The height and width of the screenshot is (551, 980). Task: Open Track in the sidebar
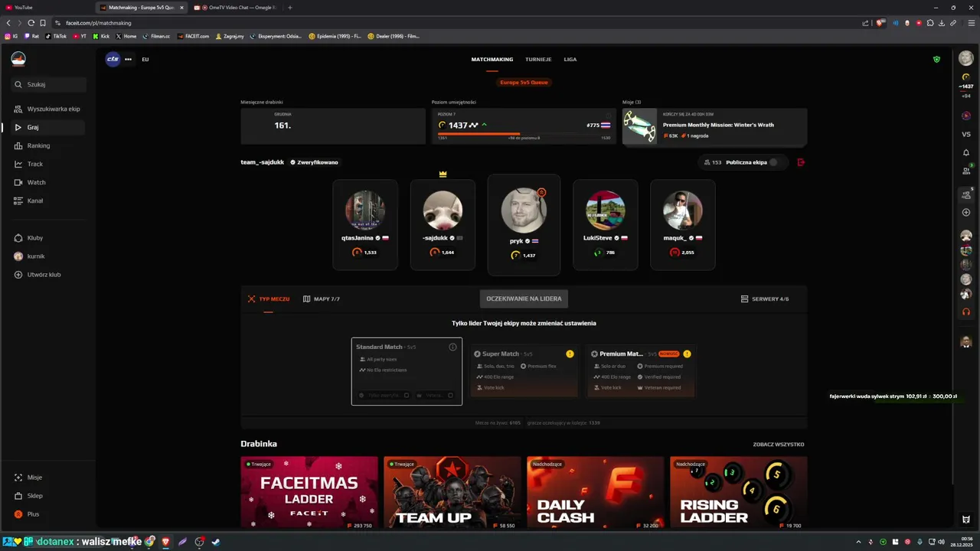[47, 164]
